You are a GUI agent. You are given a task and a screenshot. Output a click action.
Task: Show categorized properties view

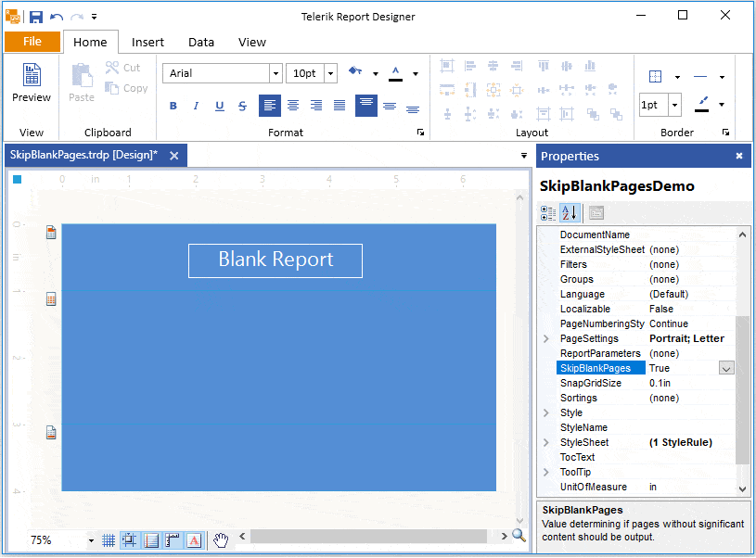pos(548,213)
